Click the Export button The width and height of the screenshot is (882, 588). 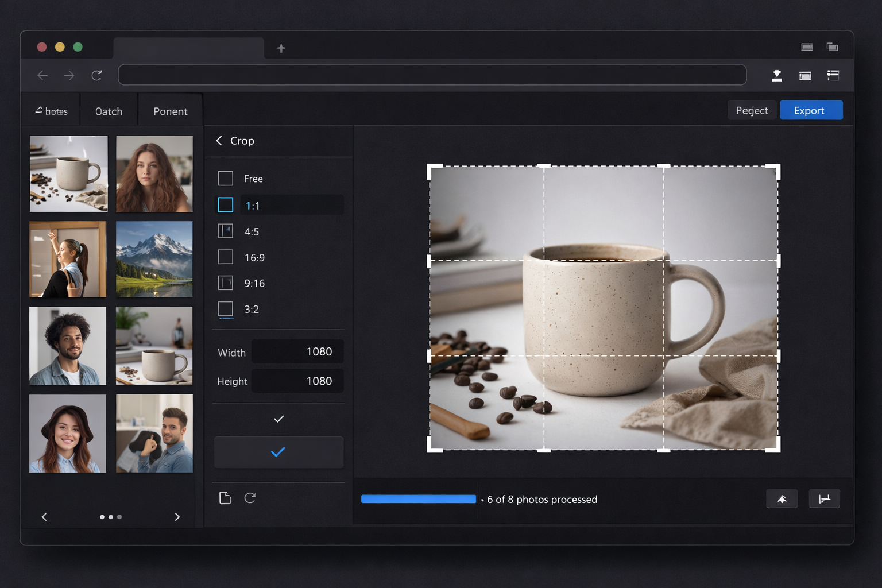(811, 110)
